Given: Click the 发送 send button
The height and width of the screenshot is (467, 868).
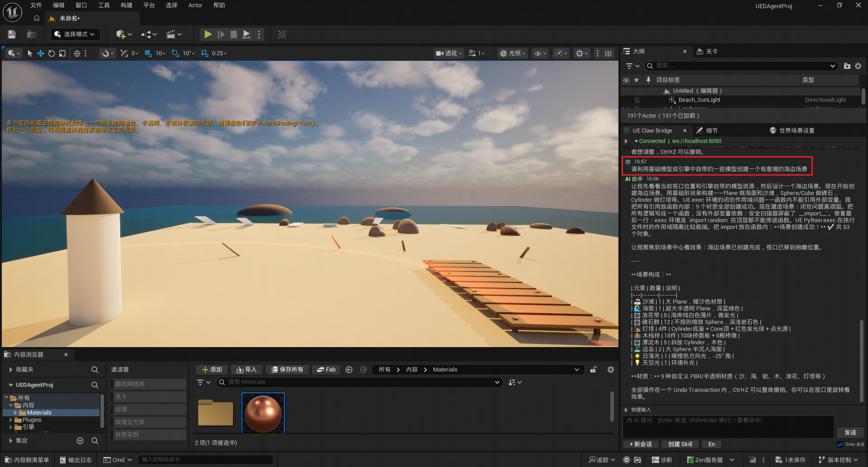Looking at the screenshot, I should click(850, 433).
